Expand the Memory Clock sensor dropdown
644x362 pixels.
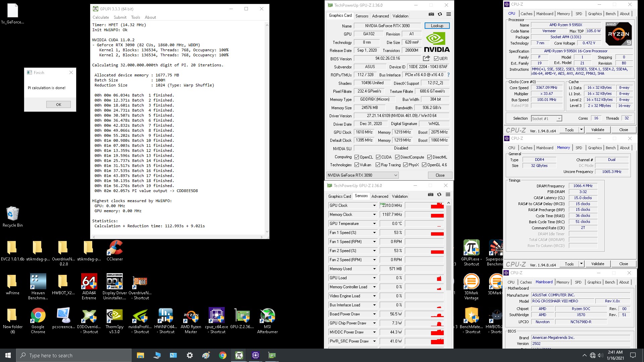coord(374,215)
